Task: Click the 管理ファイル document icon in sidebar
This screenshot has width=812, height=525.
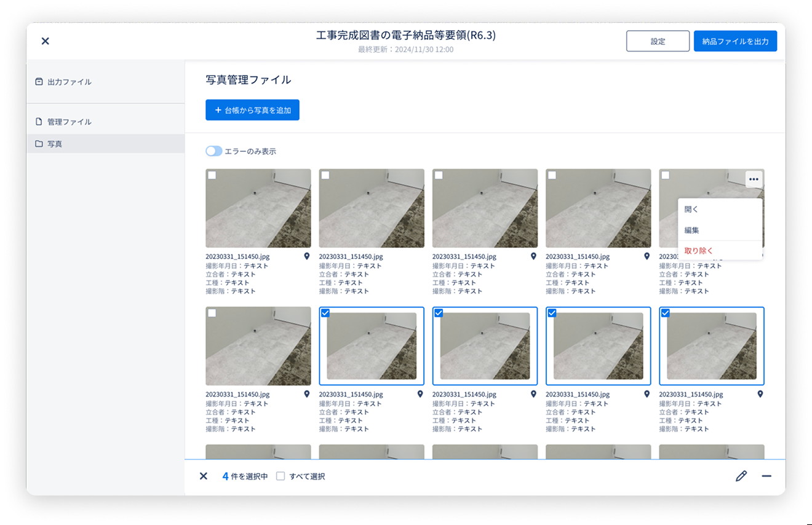Action: 39,122
